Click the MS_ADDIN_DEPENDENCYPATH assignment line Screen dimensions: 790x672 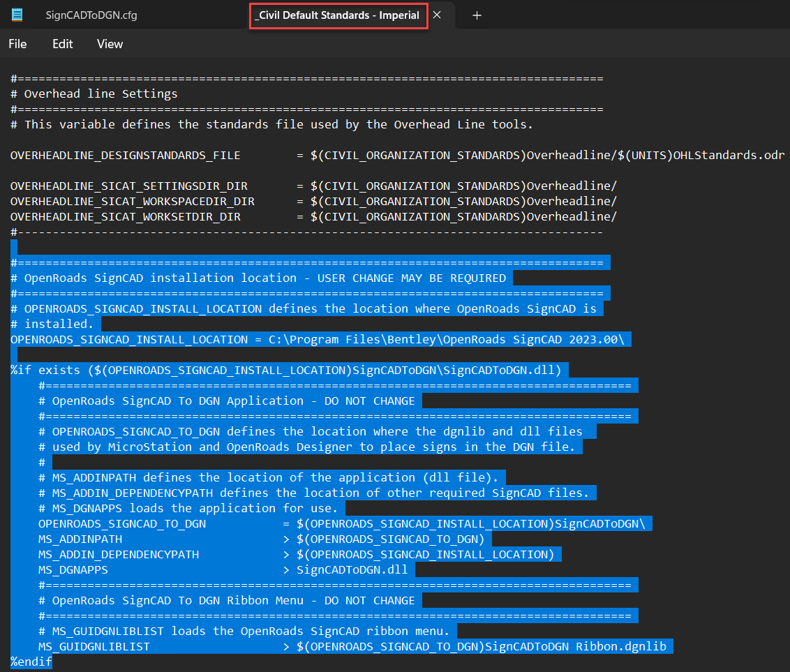(x=119, y=554)
